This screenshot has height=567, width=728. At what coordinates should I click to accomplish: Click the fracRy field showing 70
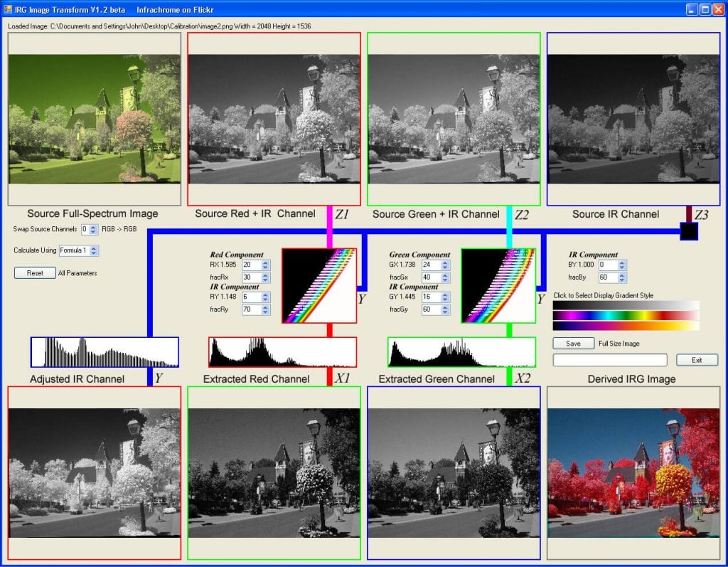coord(251,309)
